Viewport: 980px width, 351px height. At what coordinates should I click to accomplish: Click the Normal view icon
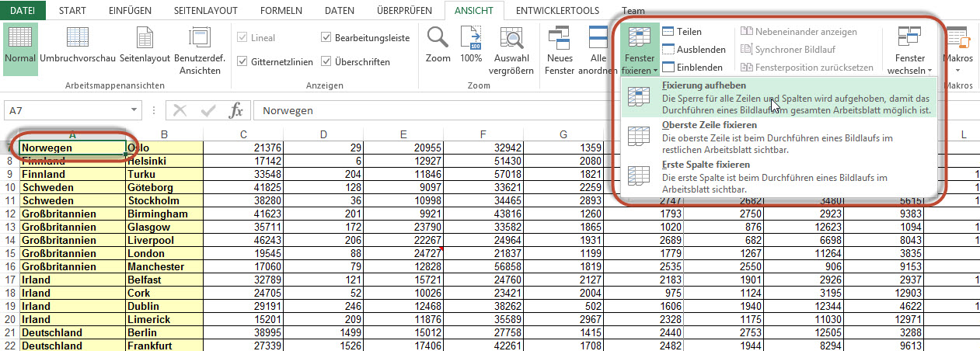click(x=20, y=40)
